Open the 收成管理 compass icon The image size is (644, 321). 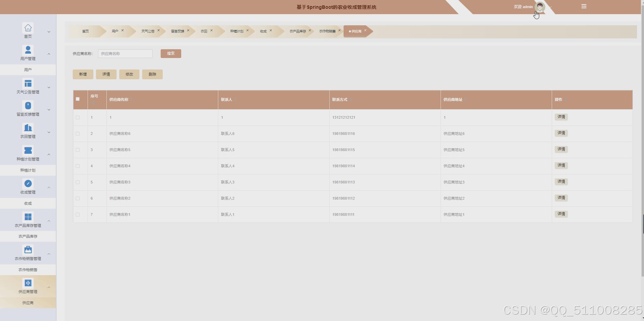[28, 183]
